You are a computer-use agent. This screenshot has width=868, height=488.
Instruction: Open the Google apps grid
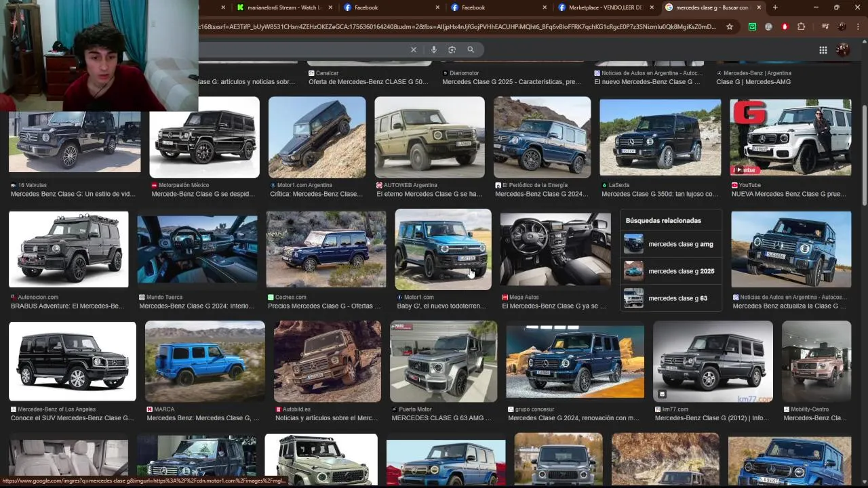tap(823, 49)
